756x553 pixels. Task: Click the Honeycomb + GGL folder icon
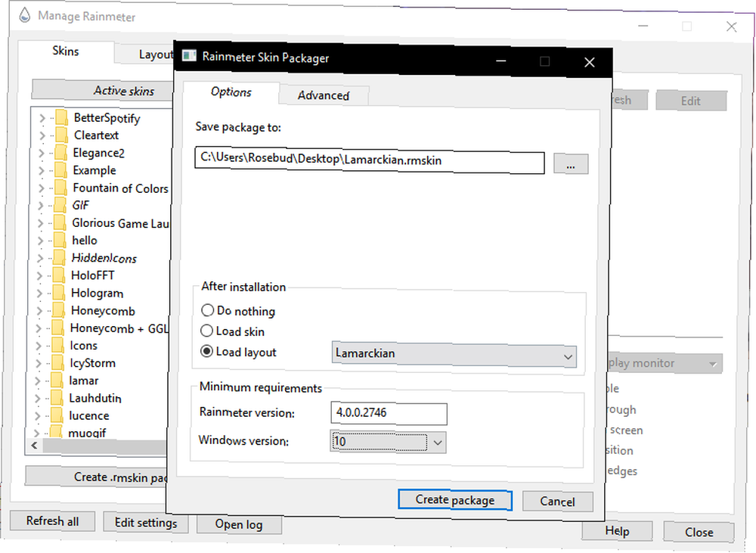pos(58,328)
